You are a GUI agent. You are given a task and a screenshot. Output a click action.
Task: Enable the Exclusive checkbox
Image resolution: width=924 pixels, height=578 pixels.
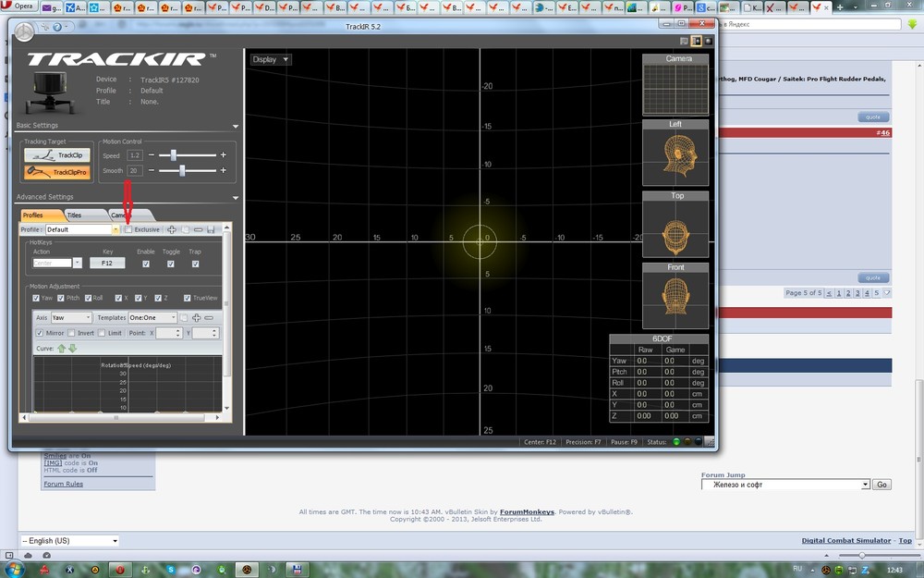(x=129, y=229)
